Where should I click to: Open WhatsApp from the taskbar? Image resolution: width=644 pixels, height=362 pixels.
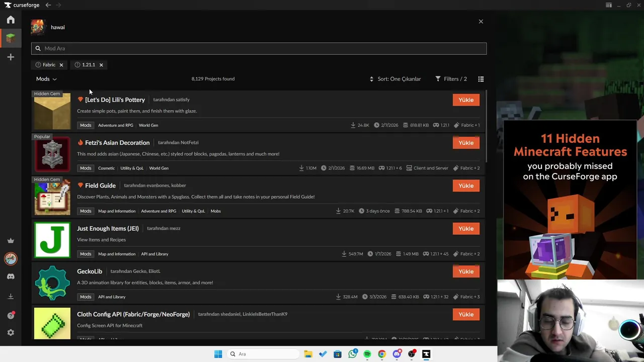point(353,354)
